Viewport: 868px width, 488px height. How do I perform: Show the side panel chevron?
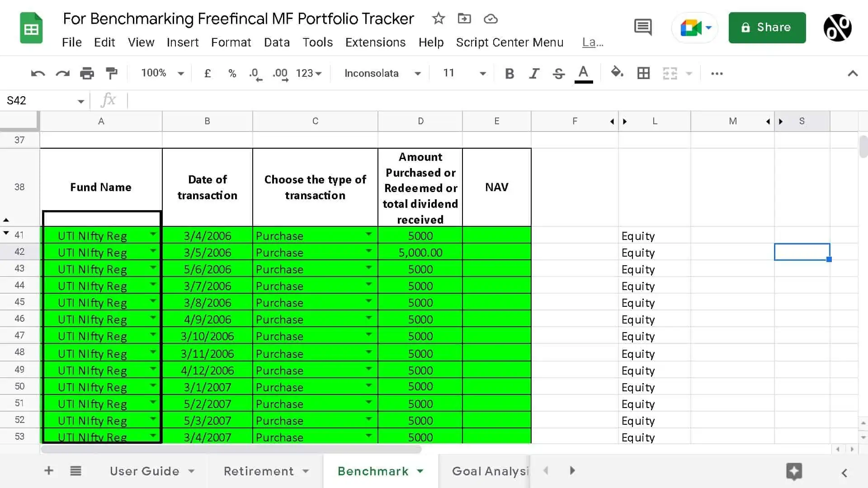coord(844,473)
